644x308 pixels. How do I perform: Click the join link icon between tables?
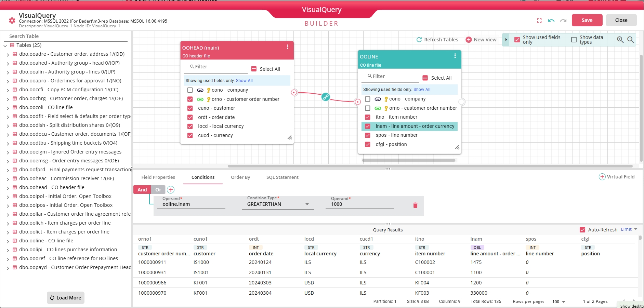pyautogui.click(x=326, y=97)
